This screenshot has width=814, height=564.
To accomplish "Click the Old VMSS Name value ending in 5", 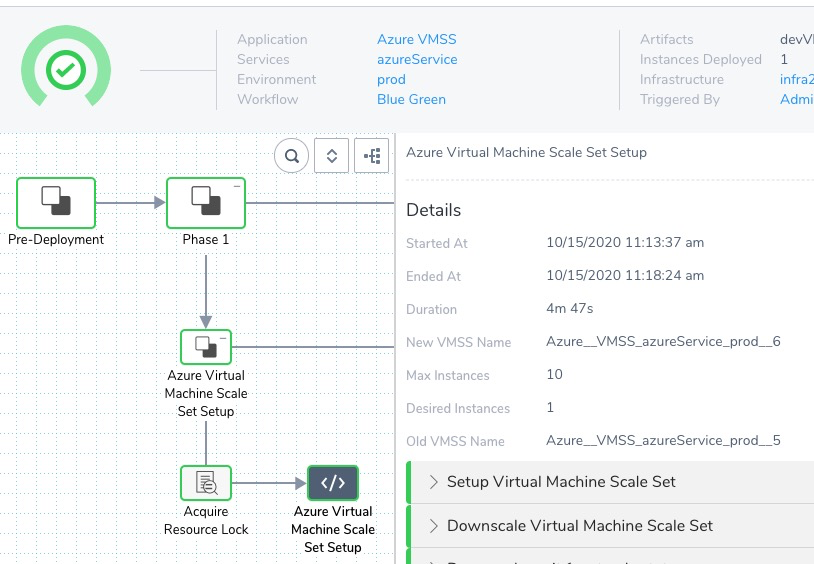I will [663, 440].
